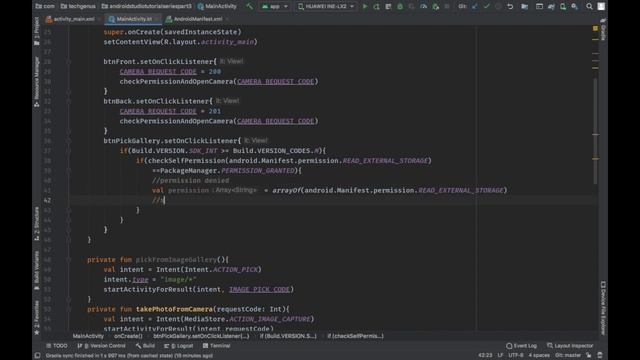Open the profiler gauge icon
Viewport: 640px width, 360px height.
click(x=424, y=7)
